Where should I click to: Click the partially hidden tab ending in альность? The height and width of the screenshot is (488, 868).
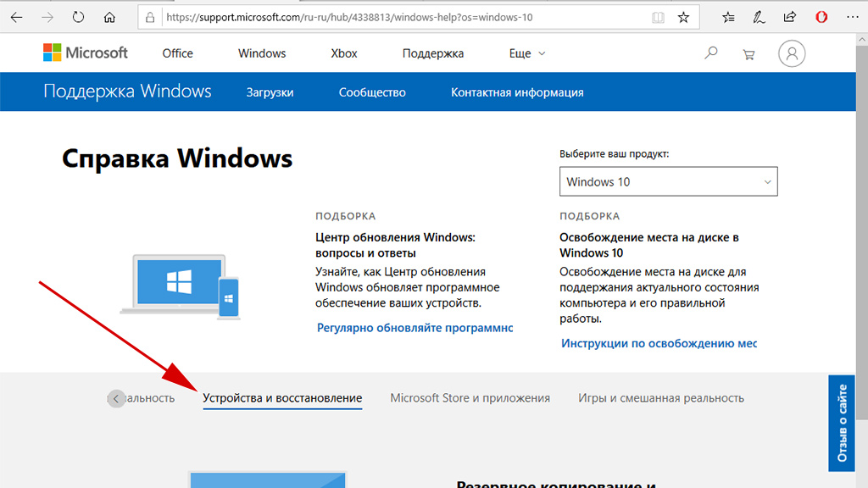pos(149,398)
